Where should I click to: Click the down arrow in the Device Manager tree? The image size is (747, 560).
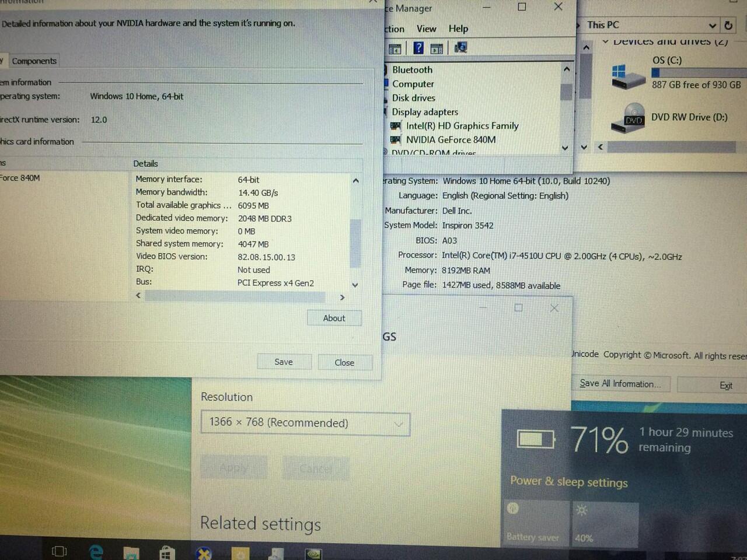tap(565, 148)
